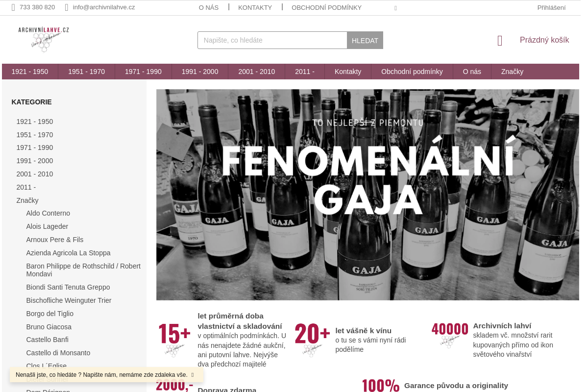588x392 pixels.
Task: Expand the Značky category in the sidebar
Action: point(27,200)
